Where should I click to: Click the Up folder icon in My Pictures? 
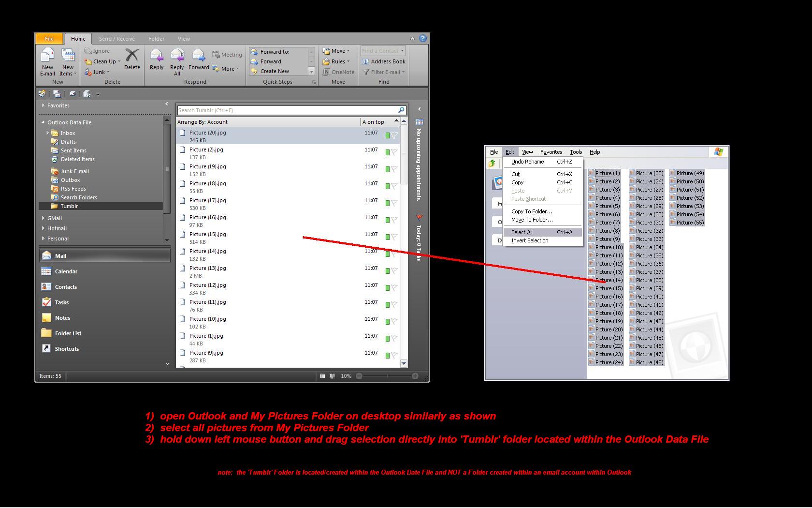coord(492,164)
